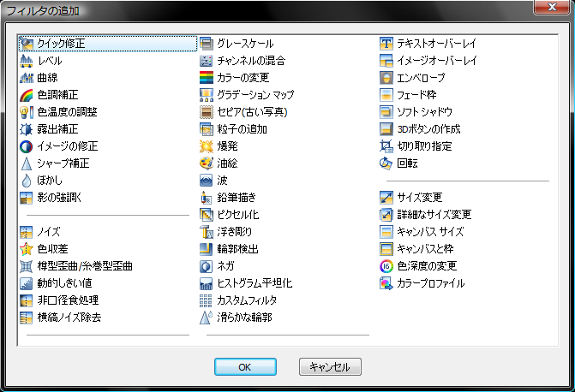Select 詳細なサイズ変更 option
Image resolution: width=575 pixels, height=392 pixels.
[x=426, y=215]
